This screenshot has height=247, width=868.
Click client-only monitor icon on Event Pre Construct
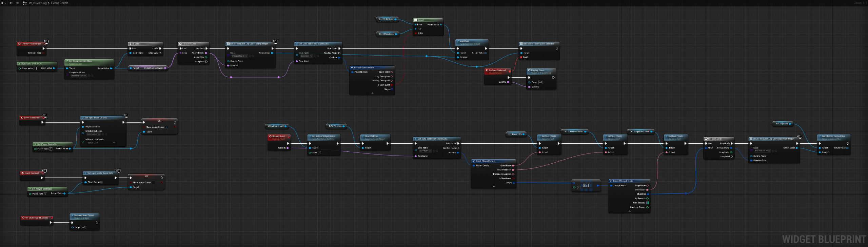46,42
